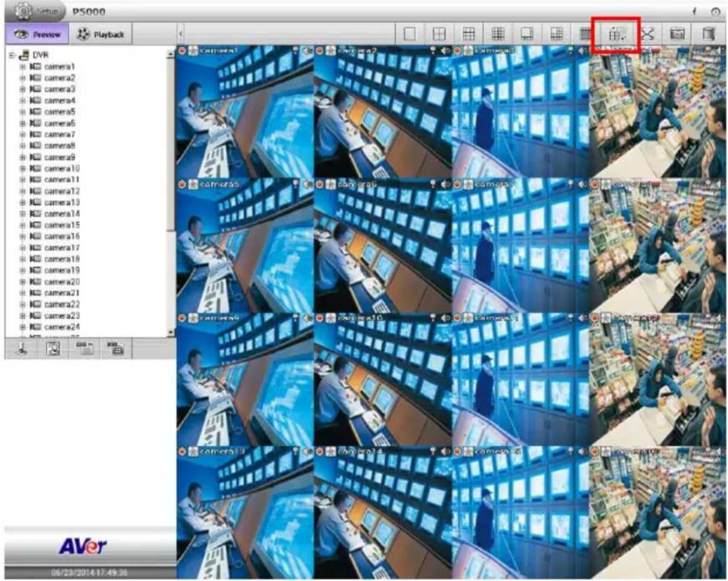Toggle recording on the camera2 tile
Viewport: 728px width, 581px height.
(x=319, y=51)
